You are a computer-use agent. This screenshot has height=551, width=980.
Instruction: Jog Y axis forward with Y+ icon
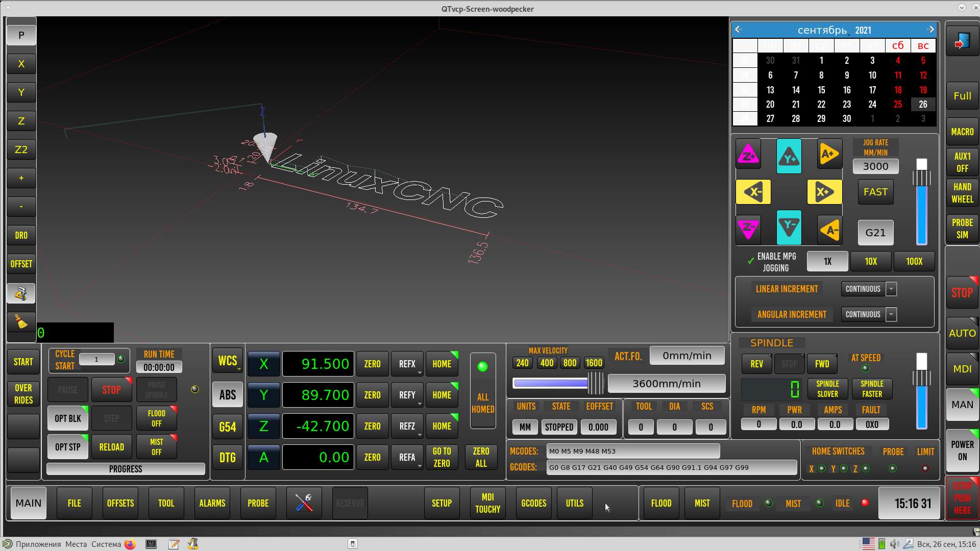789,156
